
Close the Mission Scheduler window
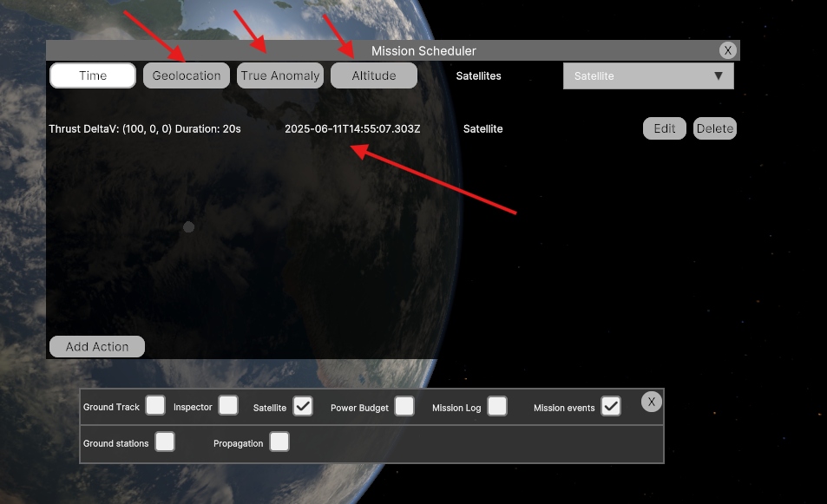pos(728,50)
